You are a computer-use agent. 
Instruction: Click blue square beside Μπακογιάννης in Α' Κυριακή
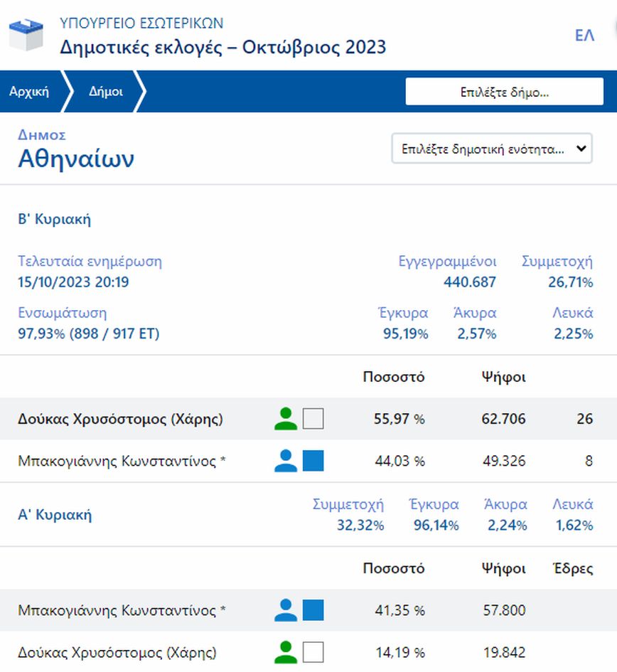pyautogui.click(x=313, y=610)
